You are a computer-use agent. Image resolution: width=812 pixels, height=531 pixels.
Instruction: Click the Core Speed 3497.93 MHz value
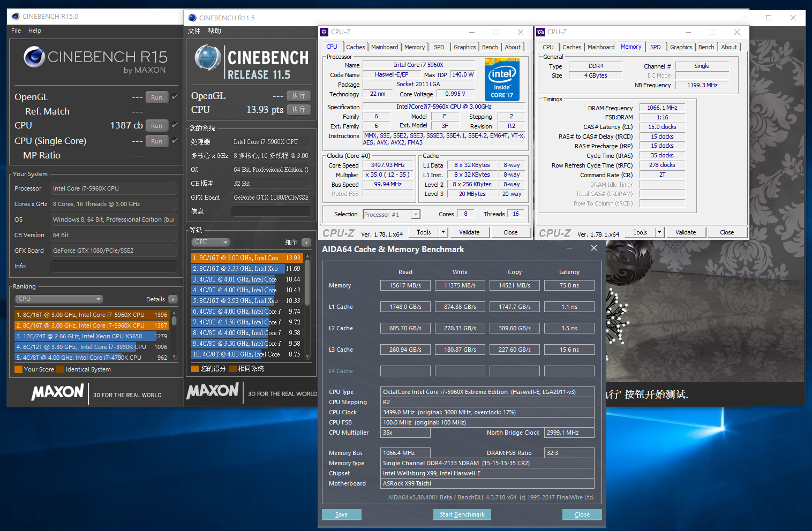[x=388, y=165]
